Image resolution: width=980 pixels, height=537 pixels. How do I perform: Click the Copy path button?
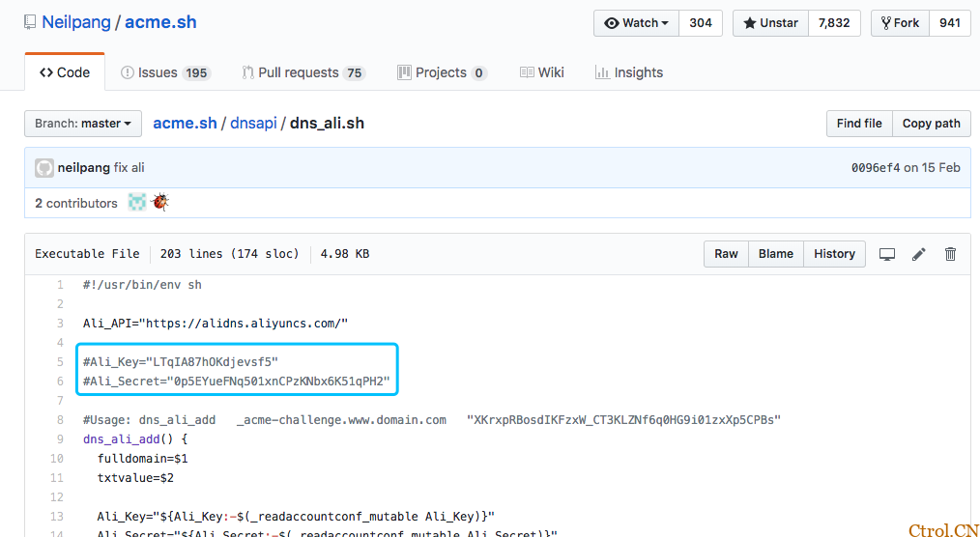click(x=932, y=124)
